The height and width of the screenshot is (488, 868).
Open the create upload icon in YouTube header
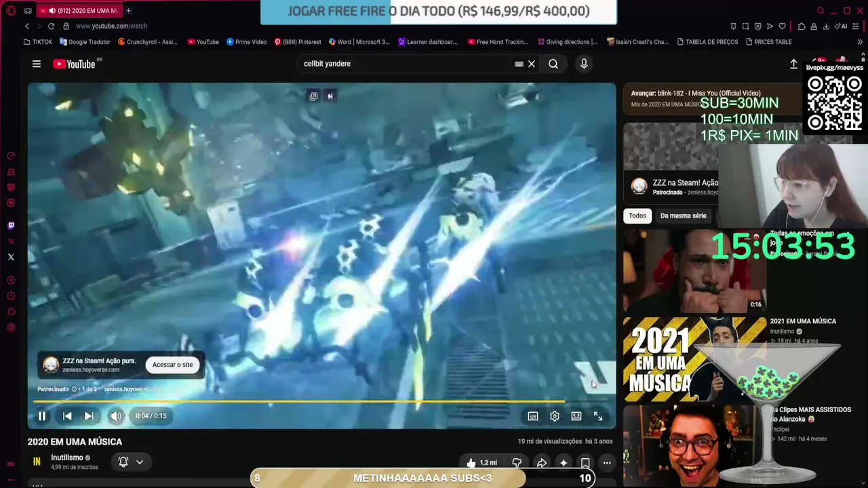[793, 64]
